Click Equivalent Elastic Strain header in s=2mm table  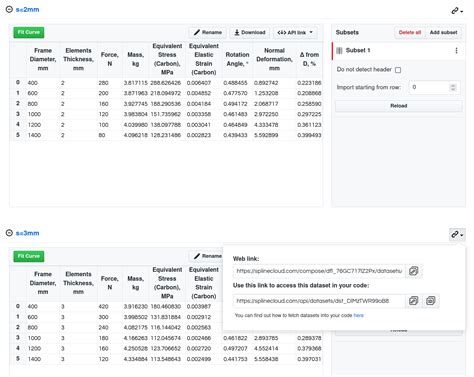tap(204, 59)
